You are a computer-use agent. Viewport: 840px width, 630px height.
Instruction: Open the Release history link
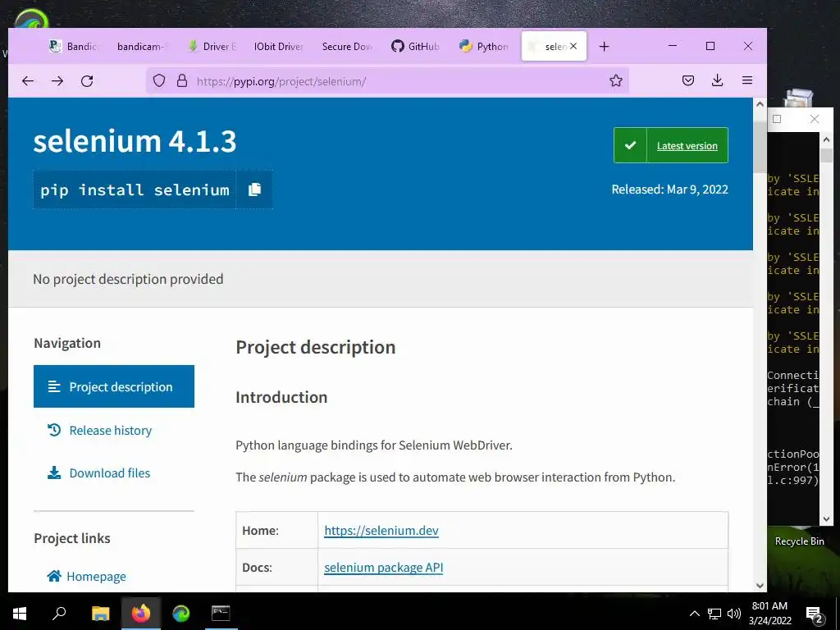(x=111, y=430)
